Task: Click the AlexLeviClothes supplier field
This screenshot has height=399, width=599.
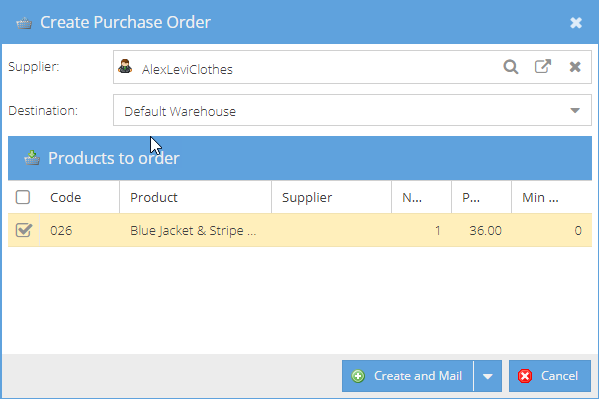Action: [x=352, y=67]
